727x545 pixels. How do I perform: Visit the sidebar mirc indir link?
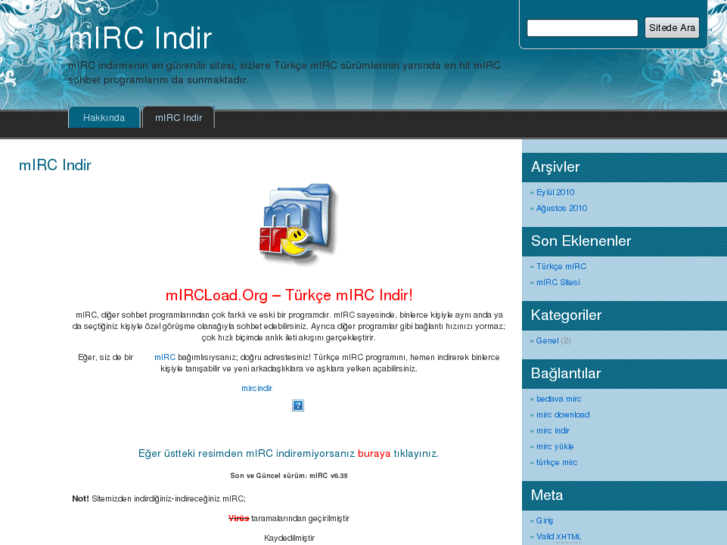pos(553,430)
